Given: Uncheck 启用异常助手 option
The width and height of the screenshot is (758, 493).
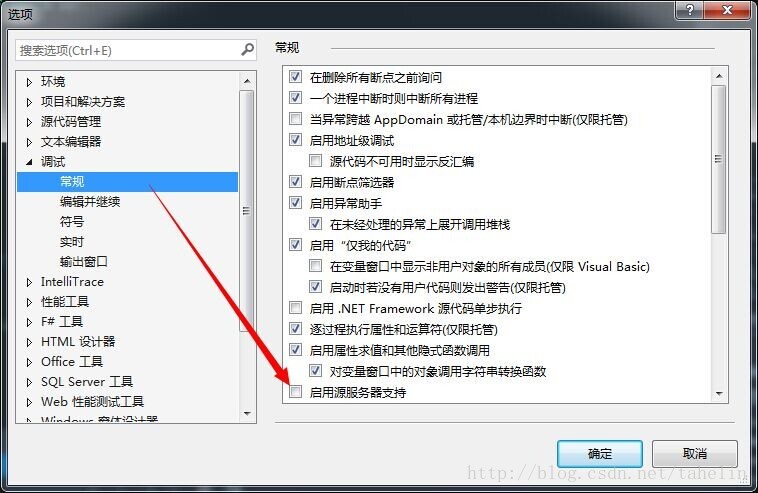Looking at the screenshot, I should (295, 203).
